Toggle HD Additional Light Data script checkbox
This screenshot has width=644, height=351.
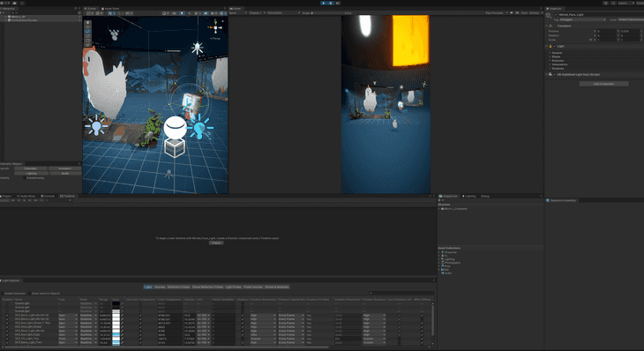[x=555, y=75]
